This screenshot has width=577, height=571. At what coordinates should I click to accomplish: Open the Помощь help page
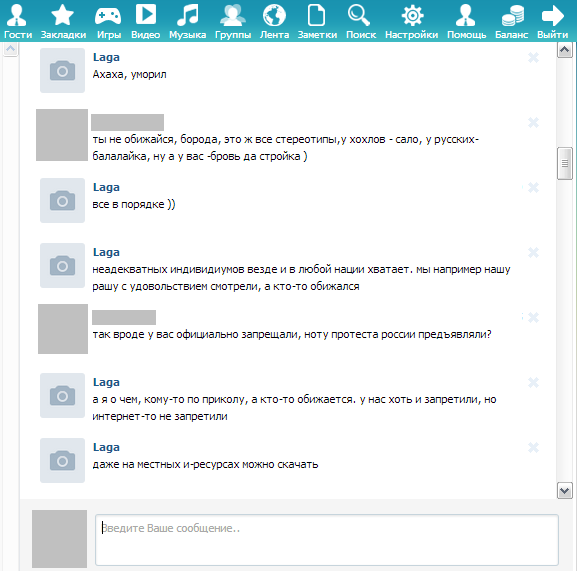point(466,21)
